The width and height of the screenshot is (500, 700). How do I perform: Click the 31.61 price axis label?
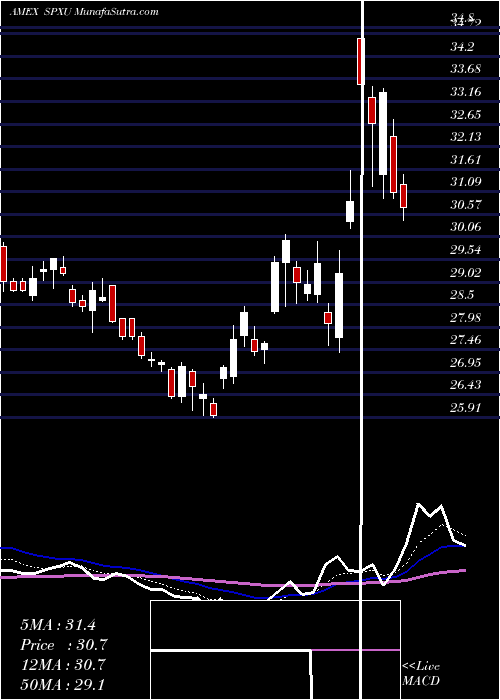point(467,159)
